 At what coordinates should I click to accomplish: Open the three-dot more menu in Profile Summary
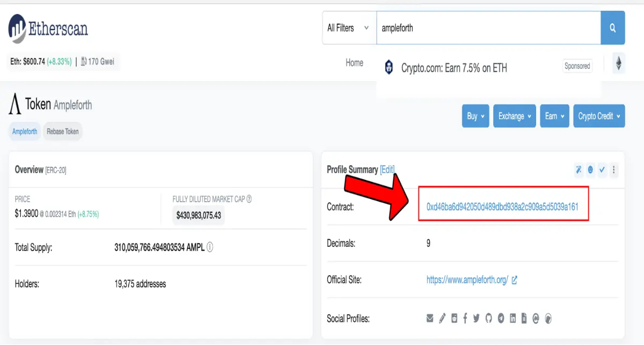(614, 170)
